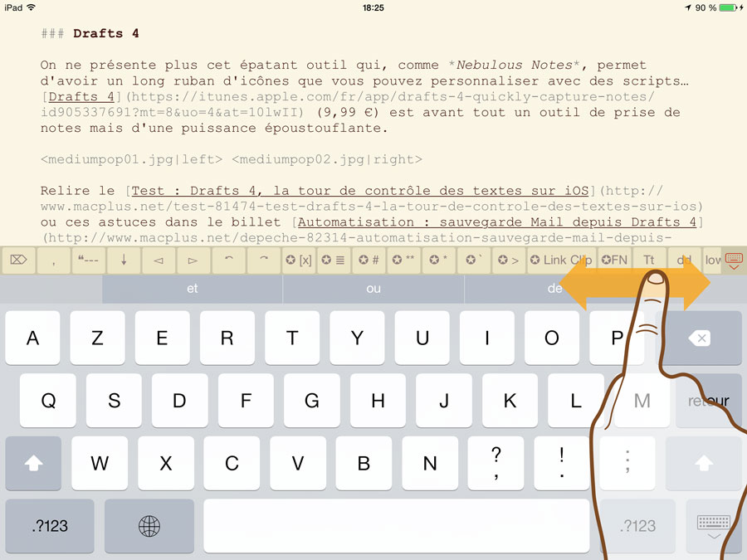Tap the space bar

pos(397,526)
